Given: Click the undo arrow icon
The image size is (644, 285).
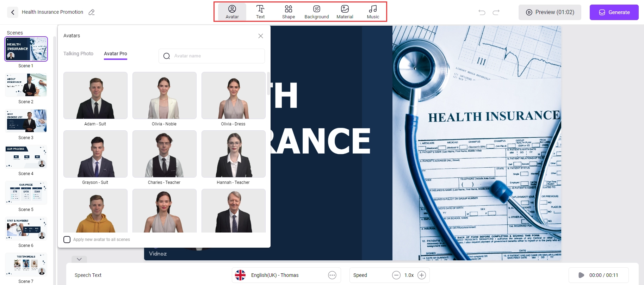Looking at the screenshot, I should [x=482, y=12].
